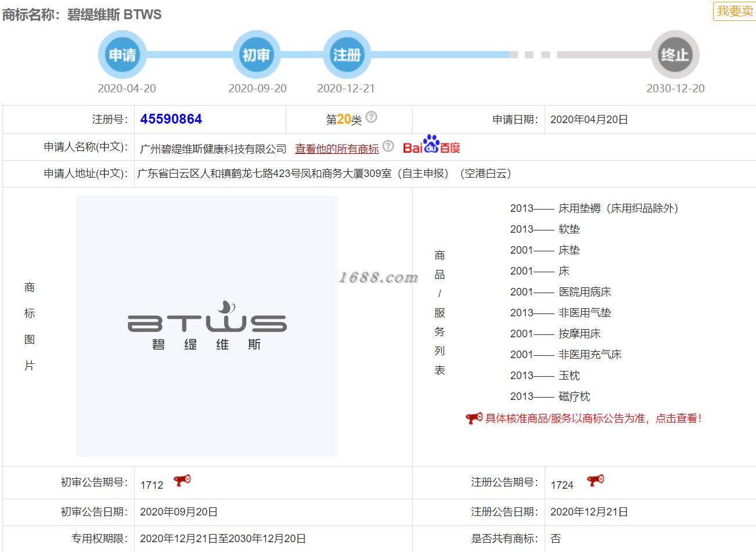
Task: Select registration announcement number 1724
Action: click(x=562, y=485)
